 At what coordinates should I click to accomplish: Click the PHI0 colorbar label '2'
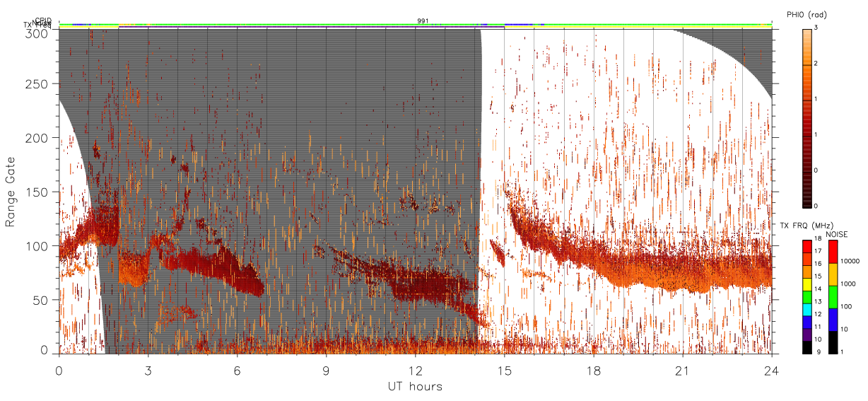point(816,64)
